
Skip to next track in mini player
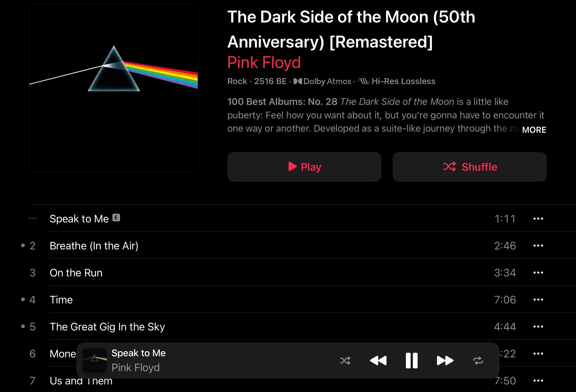(445, 361)
